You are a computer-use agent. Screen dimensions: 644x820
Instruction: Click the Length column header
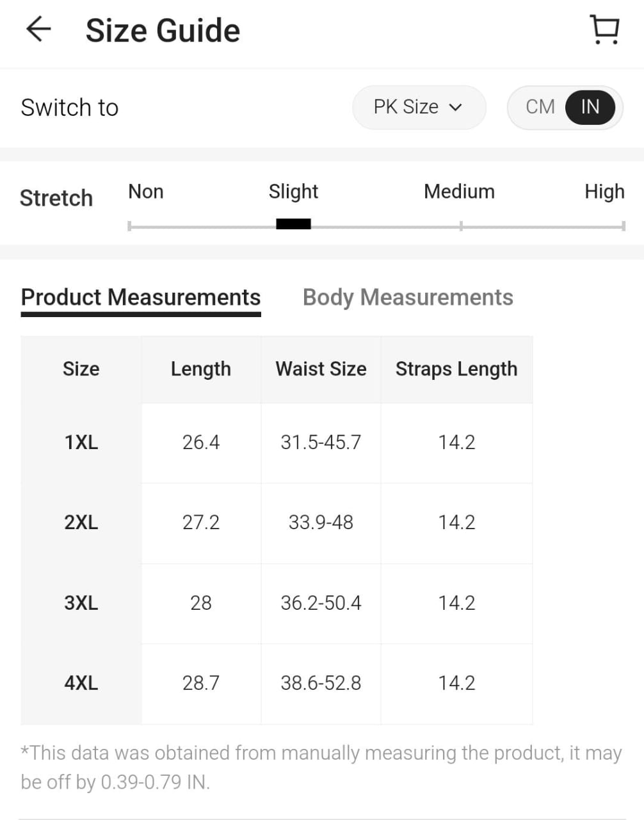click(201, 369)
